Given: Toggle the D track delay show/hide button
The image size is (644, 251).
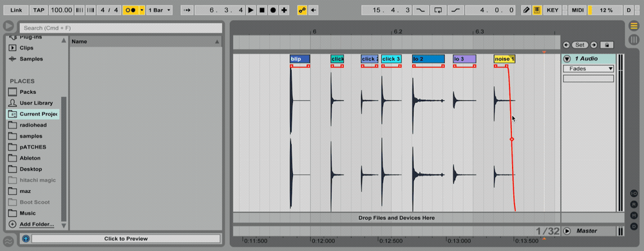Looking at the screenshot, I should coord(634,227).
